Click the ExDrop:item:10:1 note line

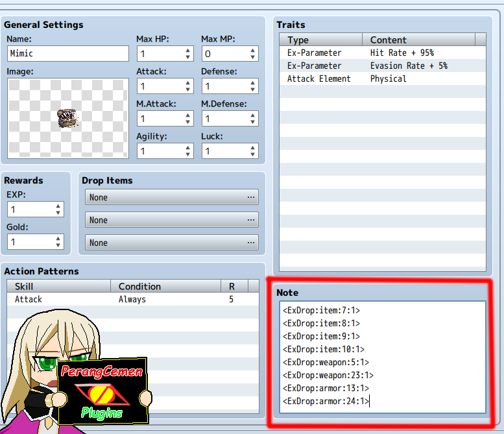(x=324, y=349)
